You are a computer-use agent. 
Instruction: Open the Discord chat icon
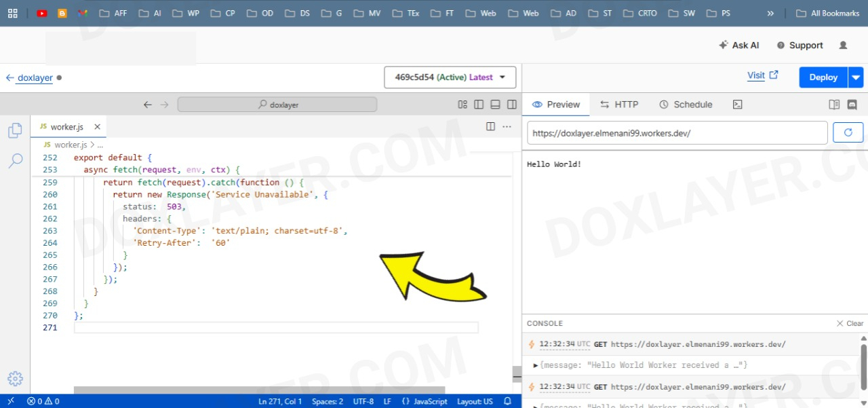click(x=852, y=105)
